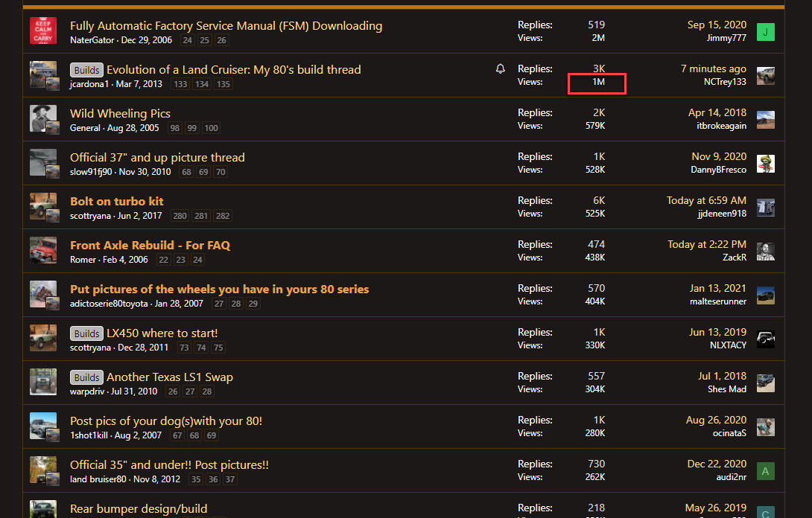Select Builds prefix tag on LX450 thread

86,333
